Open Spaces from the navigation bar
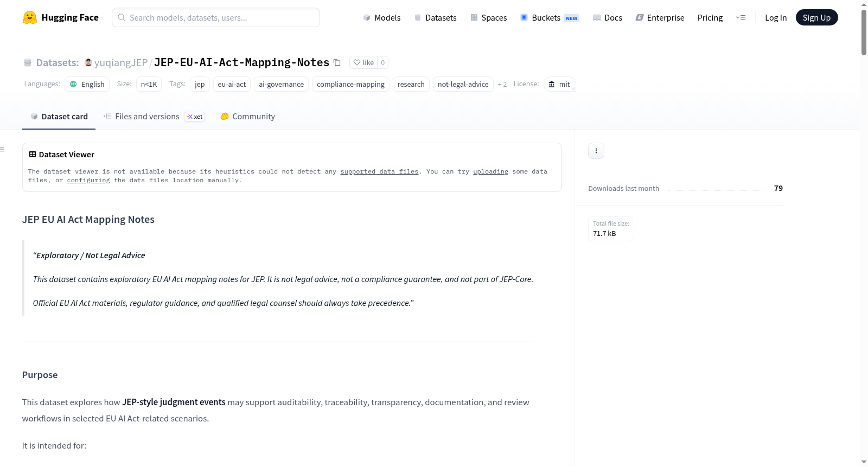The image size is (868, 467). point(489,17)
